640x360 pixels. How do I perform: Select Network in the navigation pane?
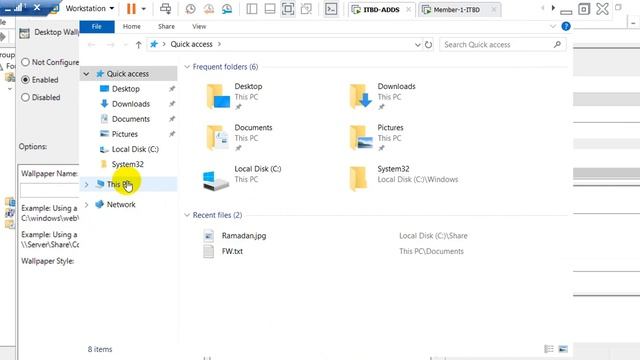[121, 204]
